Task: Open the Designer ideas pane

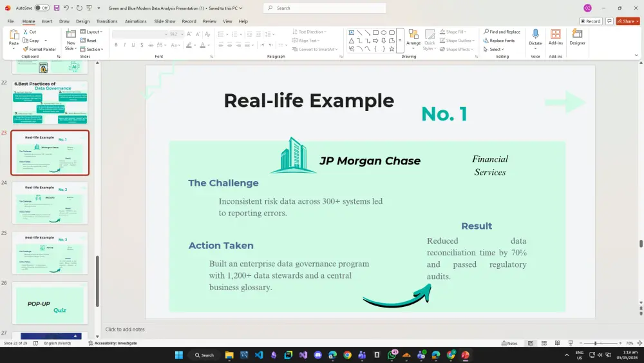Action: (x=577, y=37)
